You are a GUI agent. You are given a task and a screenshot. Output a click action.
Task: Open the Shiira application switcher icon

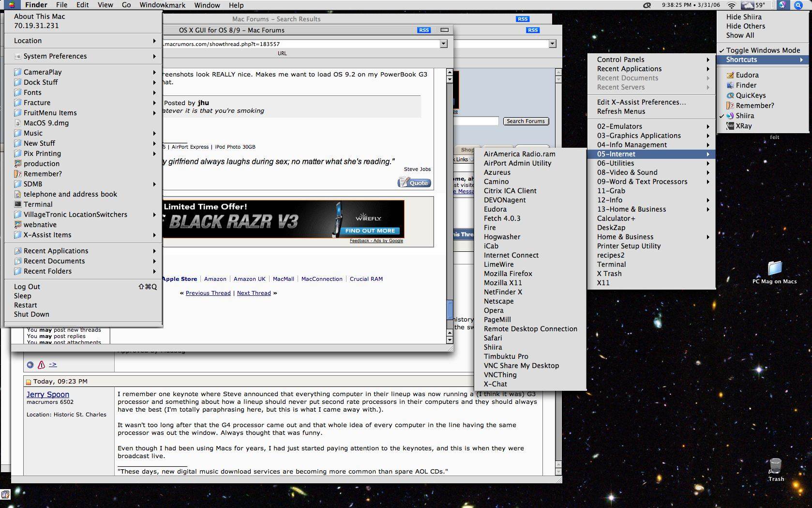[782, 5]
